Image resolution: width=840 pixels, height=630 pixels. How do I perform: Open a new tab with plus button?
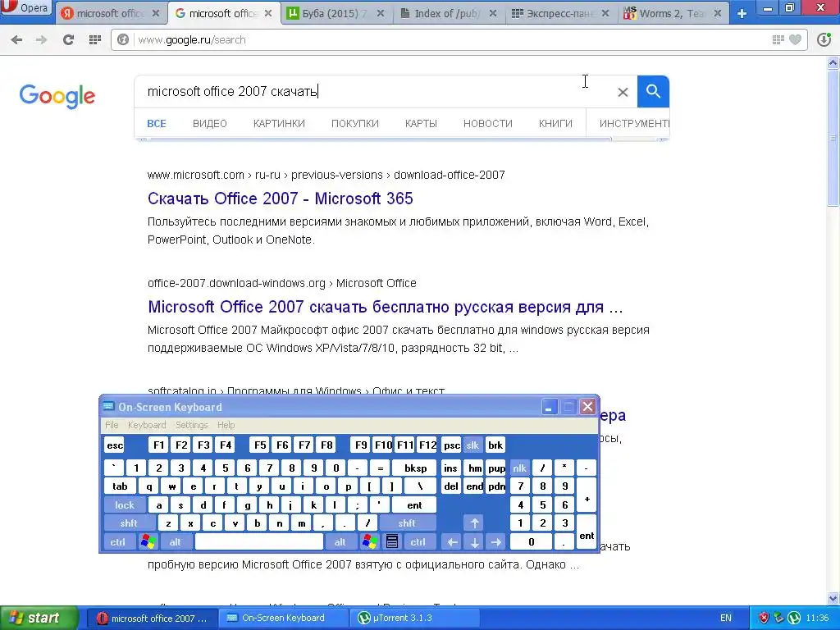[x=742, y=13]
